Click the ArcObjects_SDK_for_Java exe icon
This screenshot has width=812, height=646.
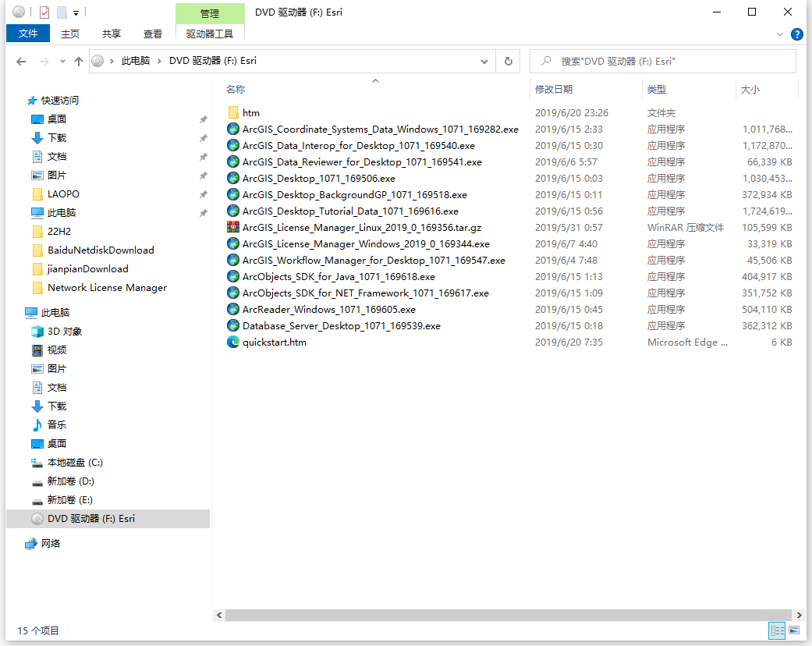(233, 277)
